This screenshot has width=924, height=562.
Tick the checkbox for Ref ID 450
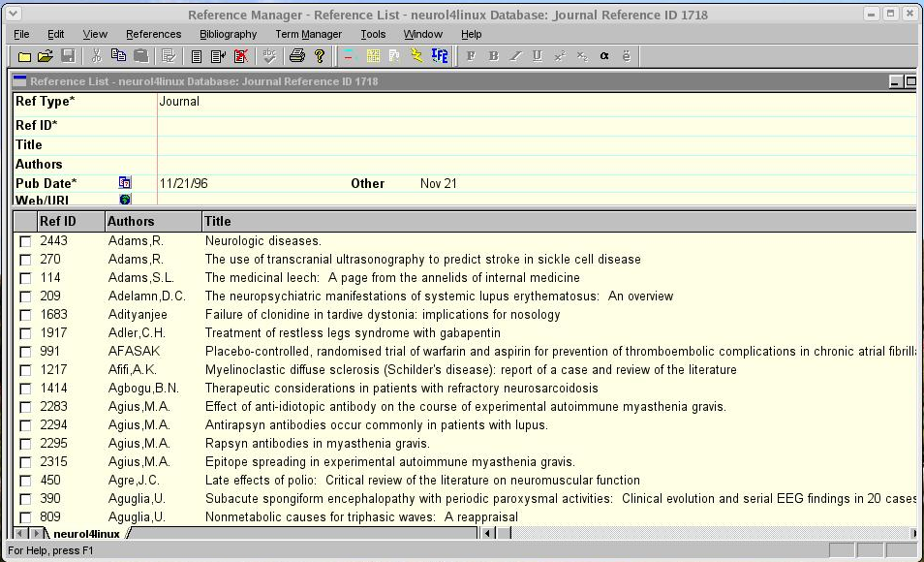(x=25, y=481)
